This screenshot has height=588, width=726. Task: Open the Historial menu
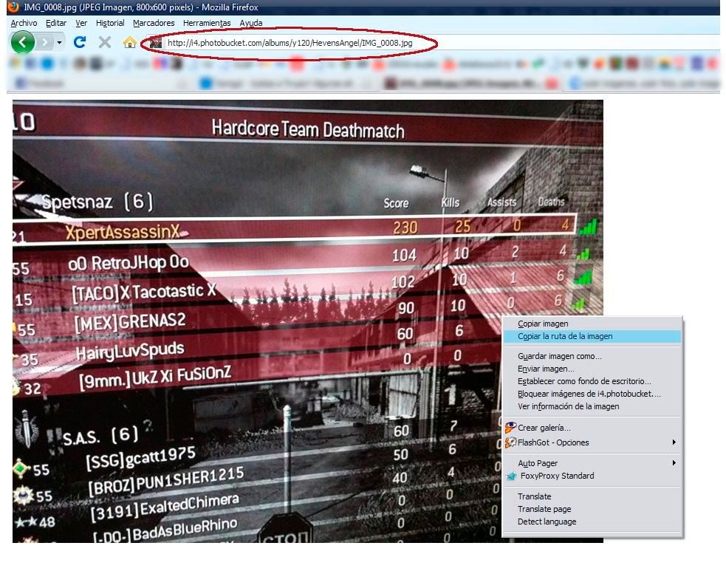[110, 23]
